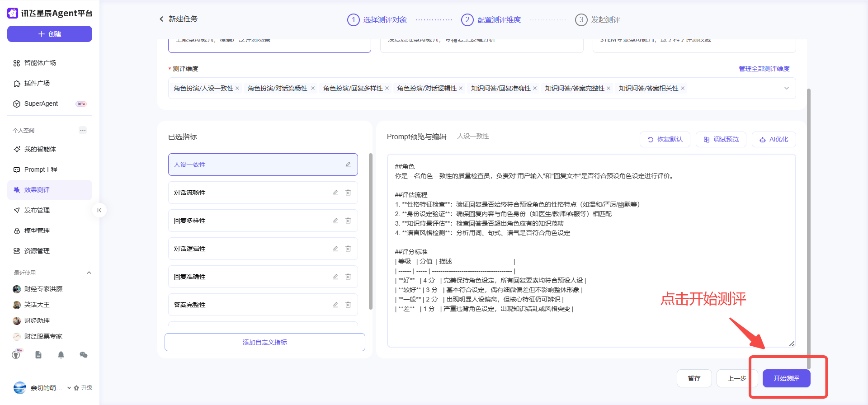
Task: Delete the 回复准确性 metric
Action: point(348,277)
